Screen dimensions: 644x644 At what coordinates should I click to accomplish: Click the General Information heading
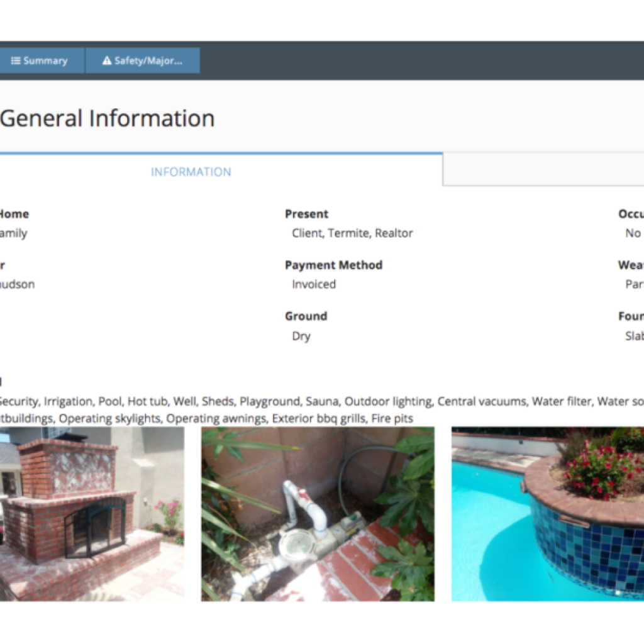pos(108,118)
